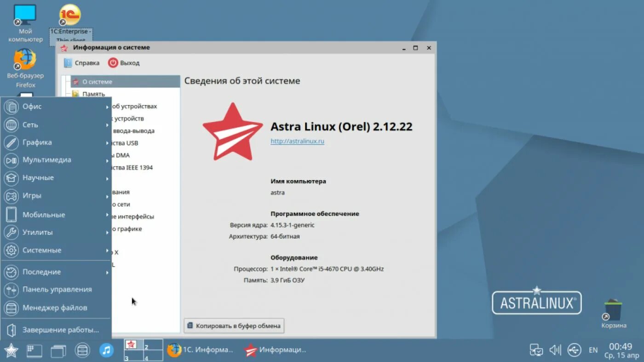The image size is (644, 362).
Task: Select the 1C:Enterprise desktop shortcut
Action: (x=71, y=24)
